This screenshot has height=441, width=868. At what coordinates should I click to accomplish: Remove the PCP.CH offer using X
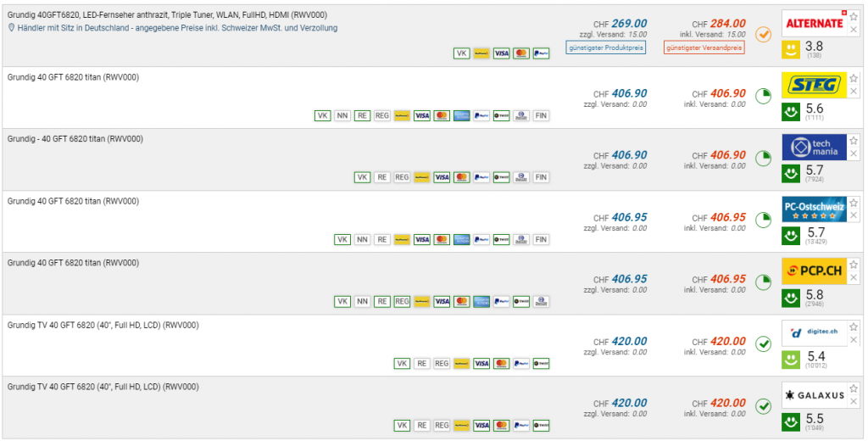pos(854,277)
